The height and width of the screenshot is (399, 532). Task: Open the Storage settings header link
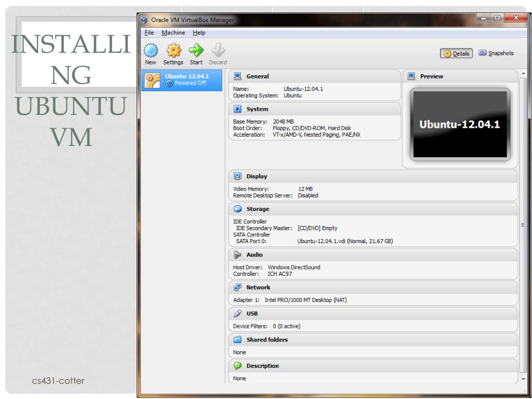258,209
